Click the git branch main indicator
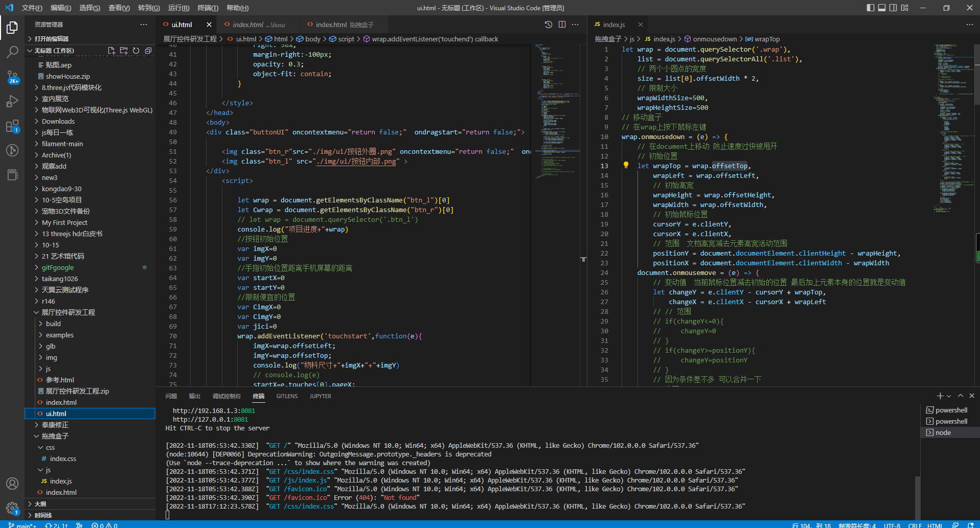 point(22,525)
